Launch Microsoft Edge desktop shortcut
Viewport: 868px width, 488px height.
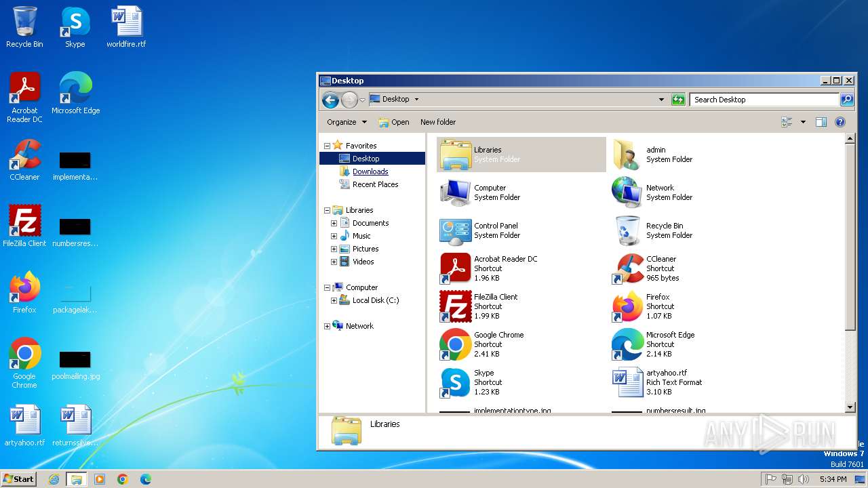click(75, 93)
